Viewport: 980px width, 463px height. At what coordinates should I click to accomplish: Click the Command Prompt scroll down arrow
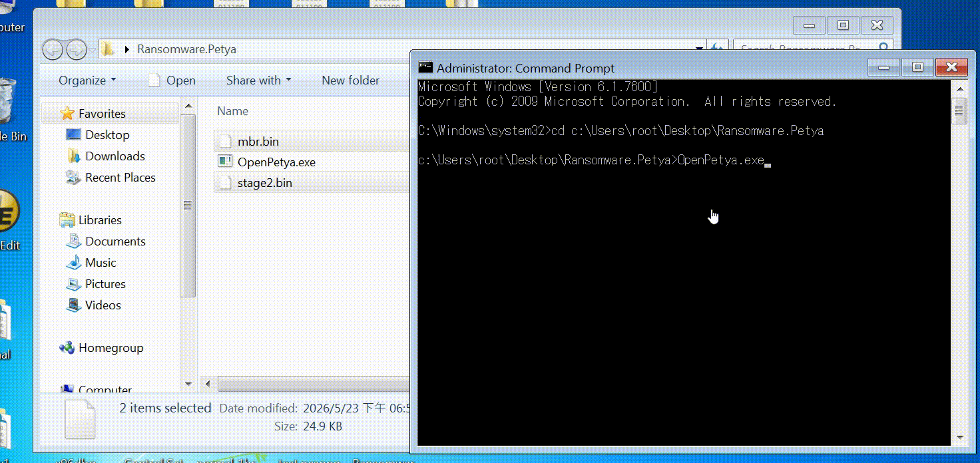coord(959,437)
